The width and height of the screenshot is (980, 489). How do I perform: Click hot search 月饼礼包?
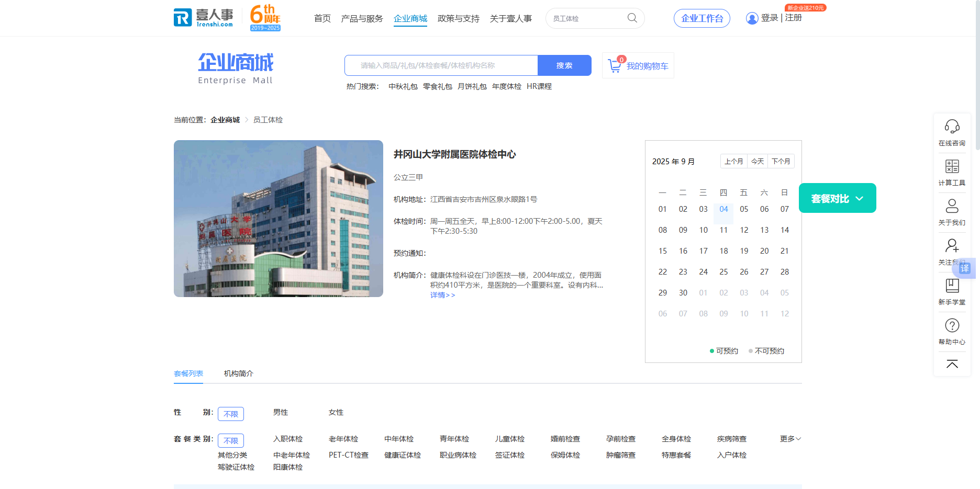click(472, 86)
